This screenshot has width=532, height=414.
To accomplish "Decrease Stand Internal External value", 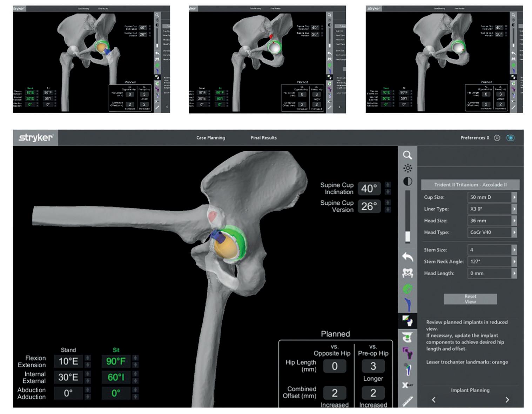I will [x=88, y=381].
